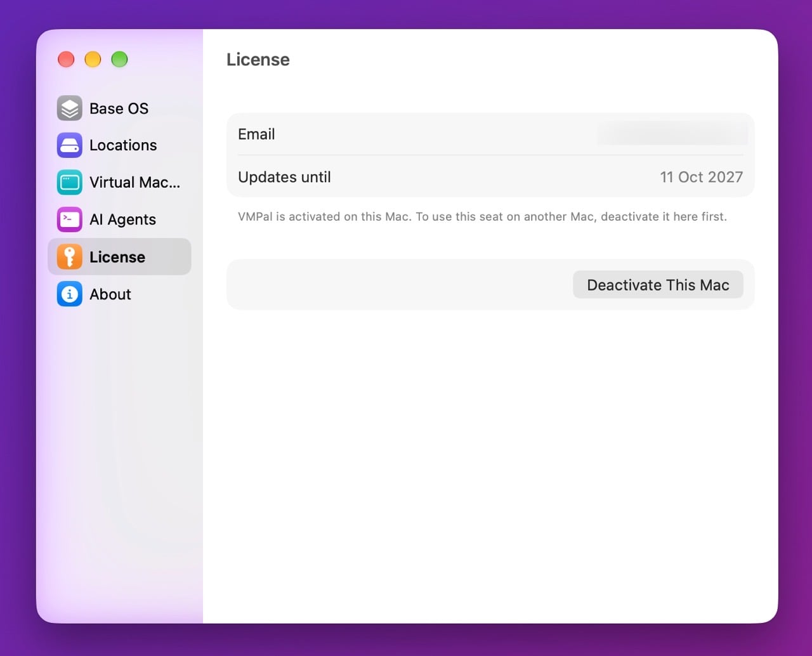
Task: Go to Locations in the sidebar
Action: point(119,145)
